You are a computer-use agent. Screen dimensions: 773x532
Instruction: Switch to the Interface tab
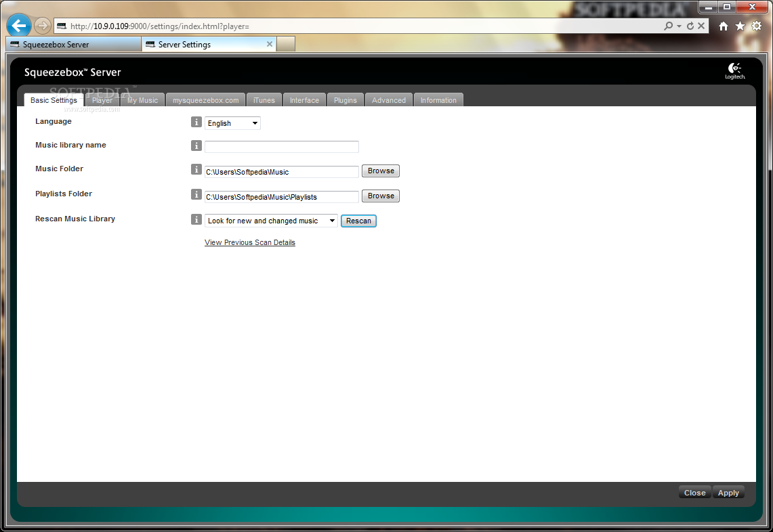tap(304, 100)
